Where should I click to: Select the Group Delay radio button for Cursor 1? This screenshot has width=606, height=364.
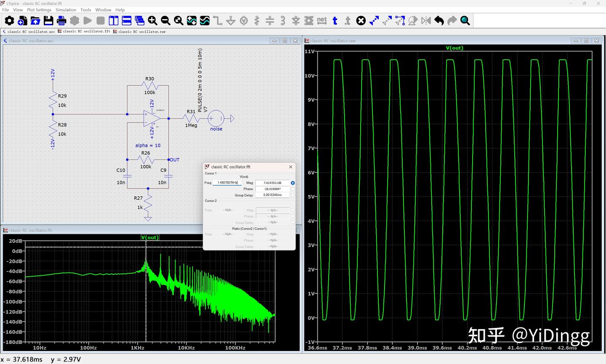pos(292,195)
